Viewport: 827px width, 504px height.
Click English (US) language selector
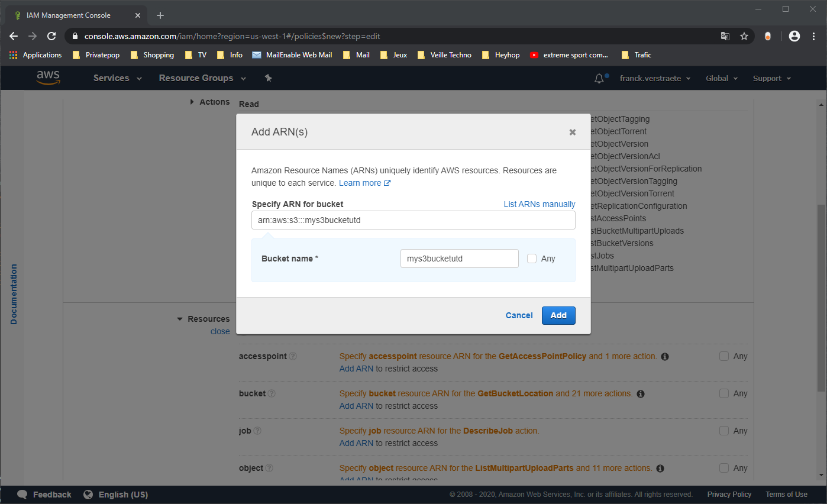pos(123,495)
